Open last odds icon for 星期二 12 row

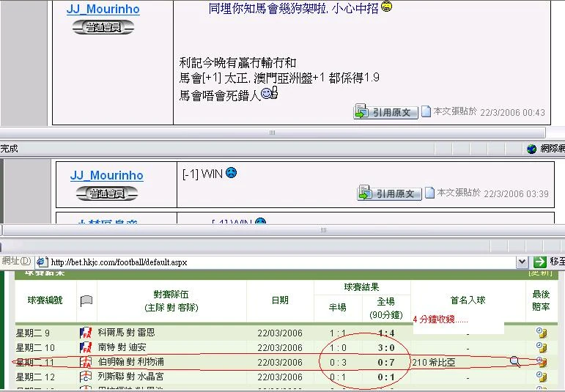click(x=542, y=377)
